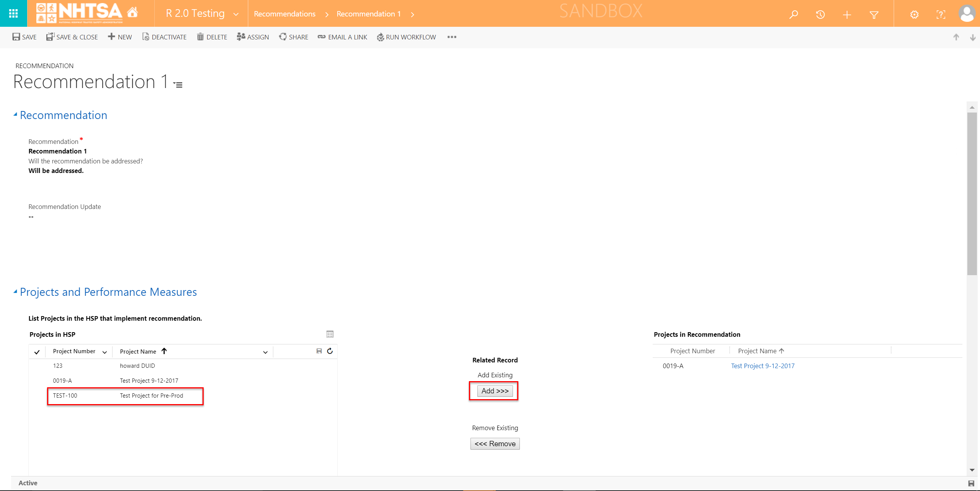Viewport: 980px width, 491px height.
Task: Open the app launcher waffle icon
Action: pyautogui.click(x=13, y=13)
